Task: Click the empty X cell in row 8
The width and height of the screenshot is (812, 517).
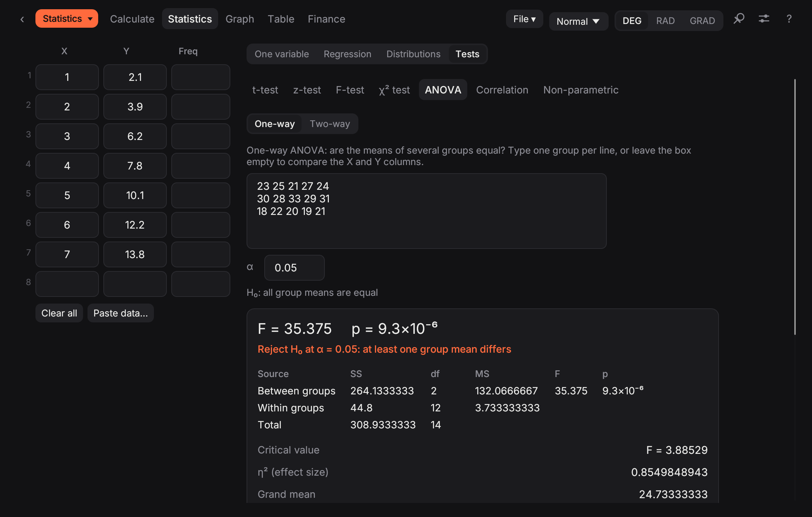Action: pyautogui.click(x=67, y=284)
